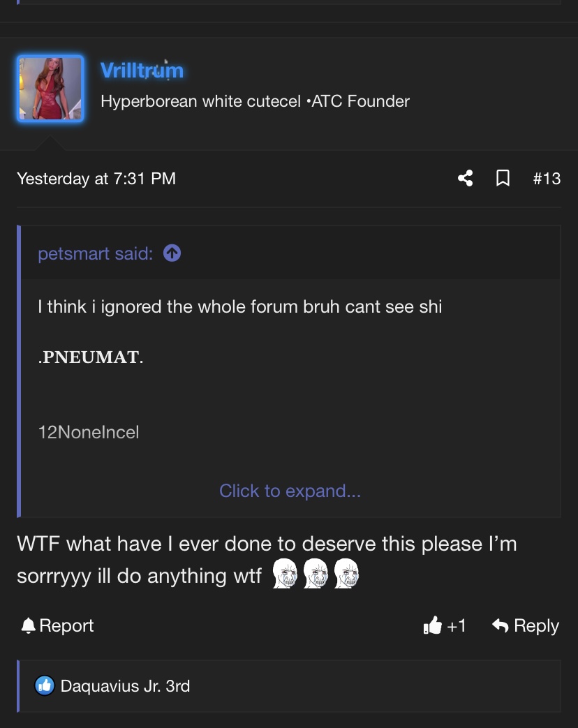
Task: Click the 'petsmart said:' quote header
Action: coord(96,253)
